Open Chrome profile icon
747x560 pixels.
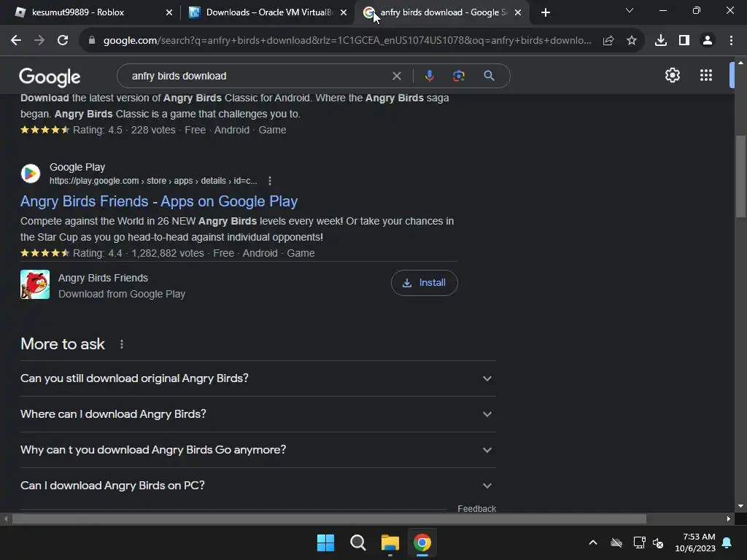pyautogui.click(x=708, y=41)
